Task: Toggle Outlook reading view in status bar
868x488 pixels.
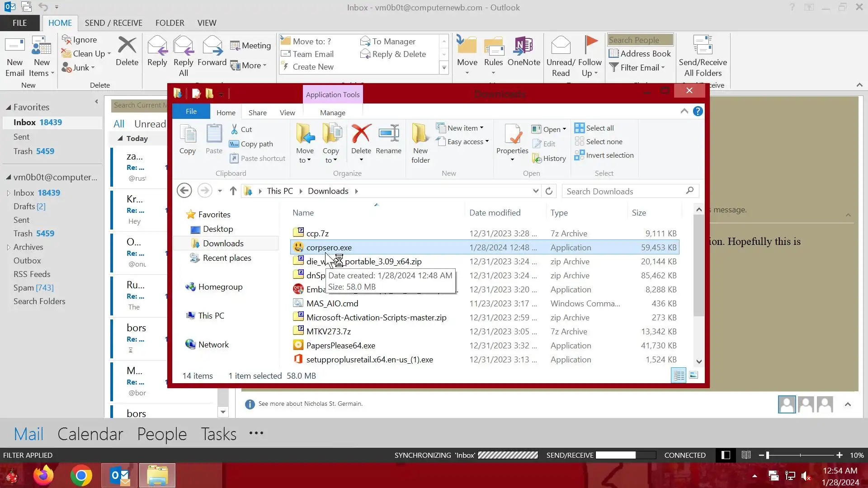Action: (x=746, y=455)
